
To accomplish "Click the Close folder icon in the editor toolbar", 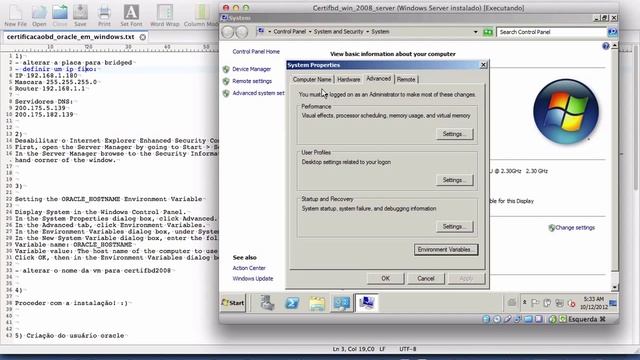I will tap(60, 12).
